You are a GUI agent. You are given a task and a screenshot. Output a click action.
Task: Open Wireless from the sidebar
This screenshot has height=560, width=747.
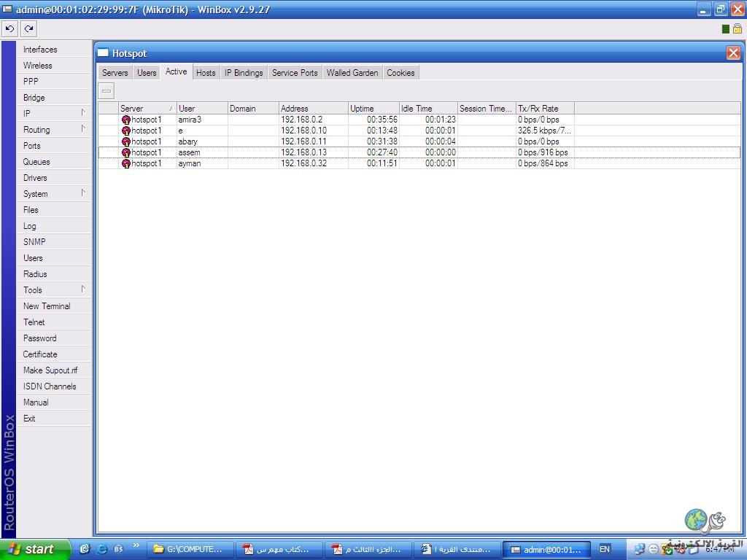(x=54, y=65)
